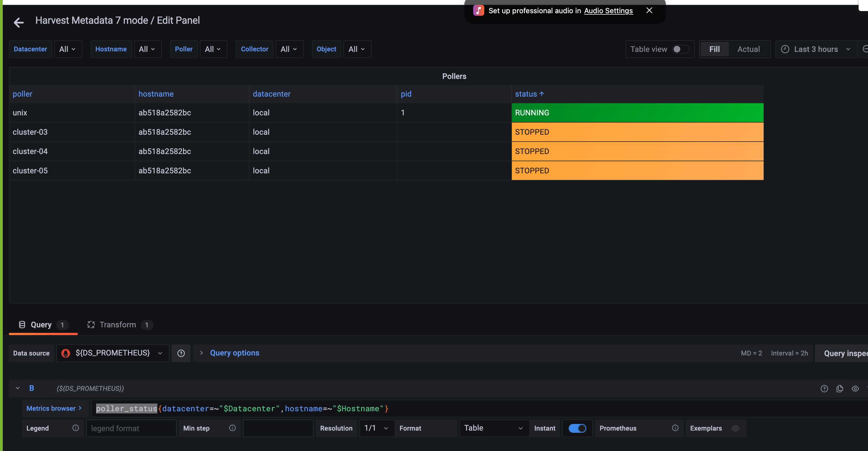Click the Actual button next to Fill
Viewport: 868px width, 451px height.
749,49
